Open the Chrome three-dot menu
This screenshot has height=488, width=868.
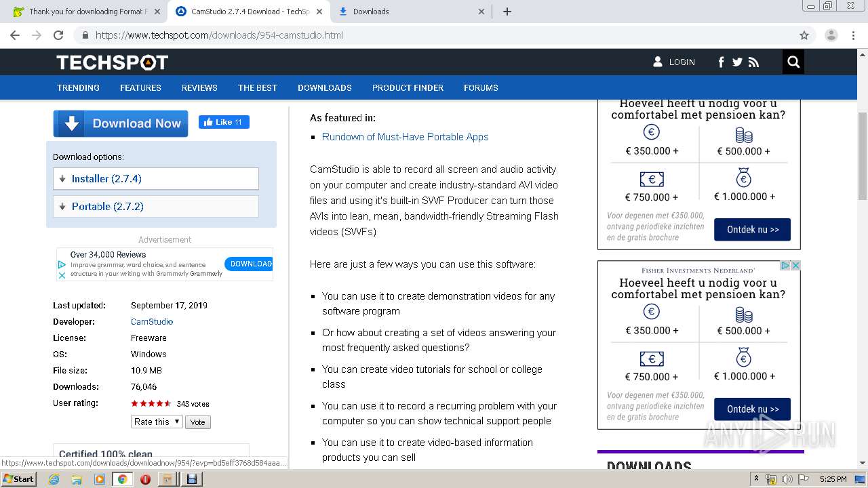pos(853,35)
